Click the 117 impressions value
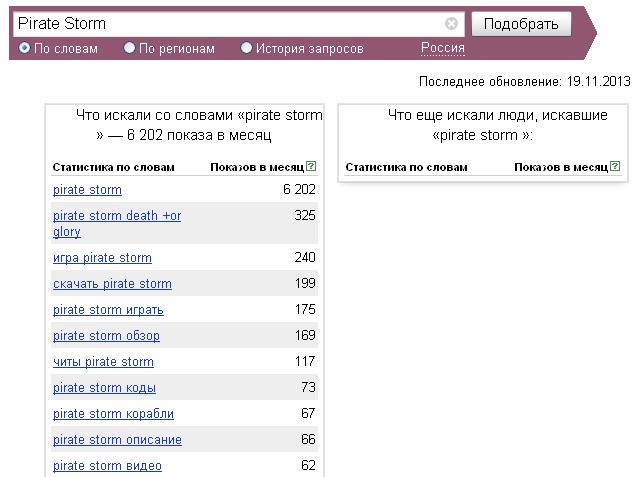639x477 pixels. [x=305, y=362]
